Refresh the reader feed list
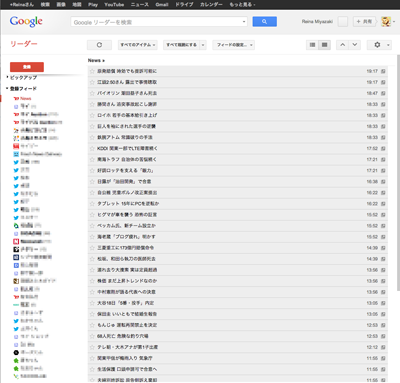400x383 pixels. click(x=99, y=45)
